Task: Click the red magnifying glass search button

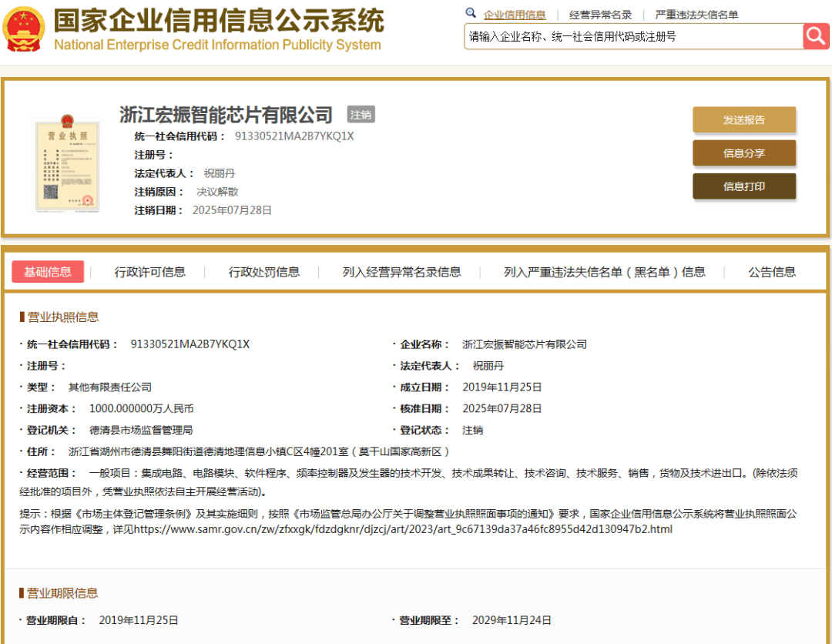Action: 816,36
